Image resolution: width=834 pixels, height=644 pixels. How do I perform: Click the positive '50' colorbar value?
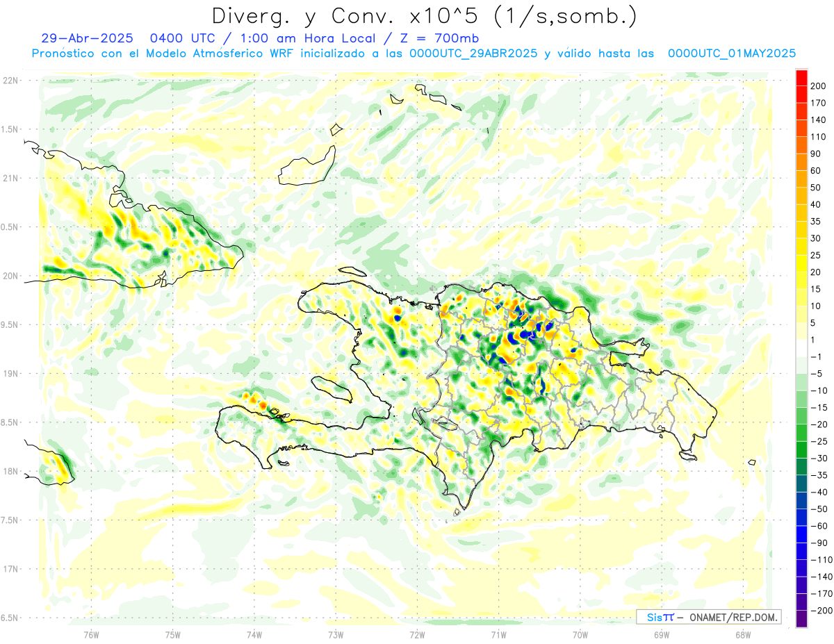coord(817,188)
